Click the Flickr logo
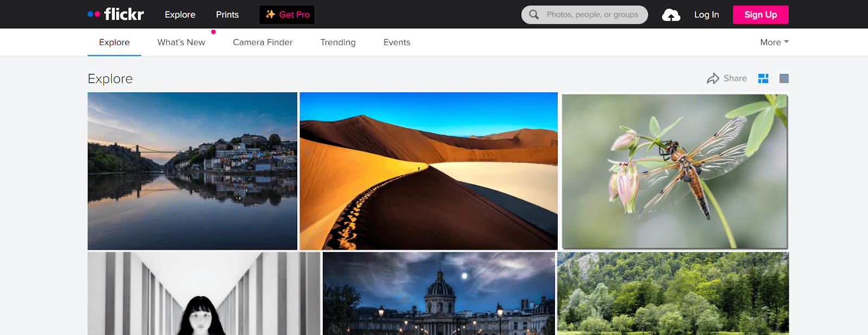This screenshot has height=335, width=868. 116,14
